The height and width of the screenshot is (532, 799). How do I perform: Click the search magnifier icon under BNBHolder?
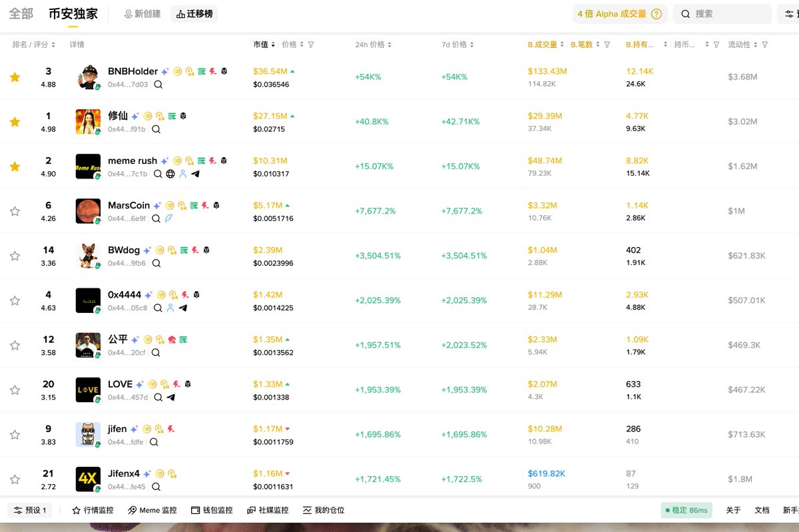158,85
